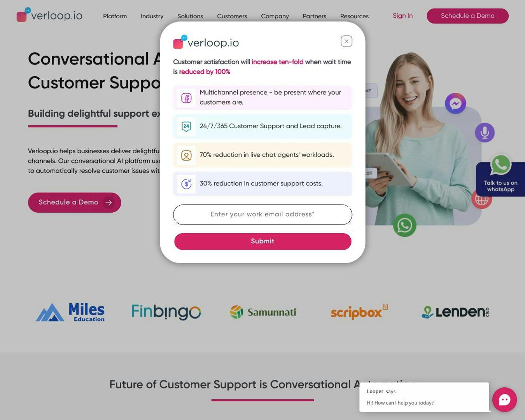Open the Platform menu
Screen dimensions: 525x420
pyautogui.click(x=115, y=16)
